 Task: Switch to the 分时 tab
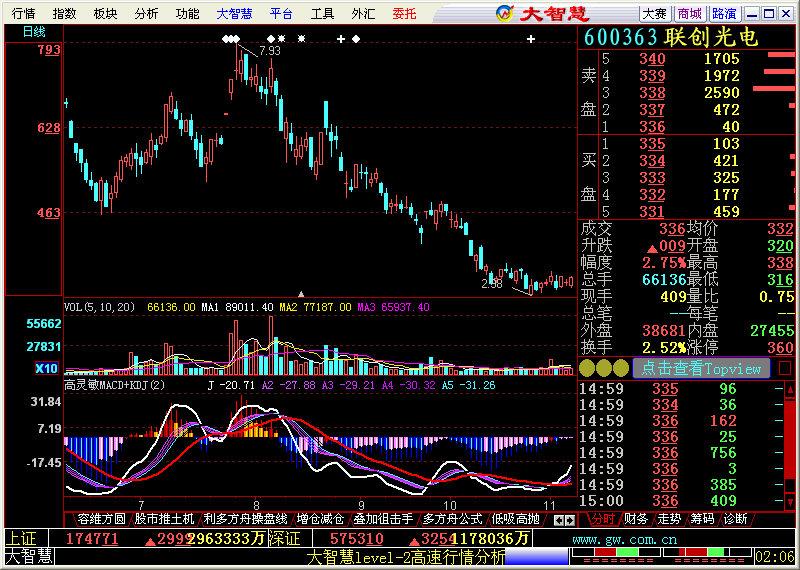click(x=603, y=519)
